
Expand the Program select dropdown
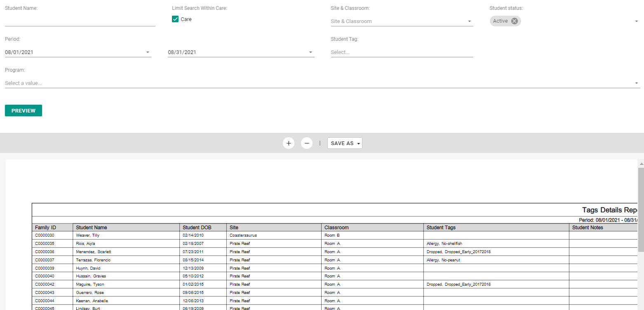pos(322,83)
